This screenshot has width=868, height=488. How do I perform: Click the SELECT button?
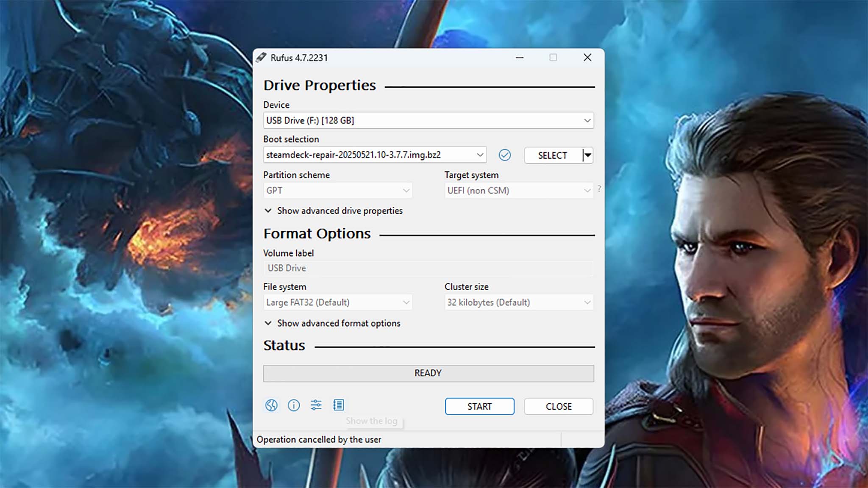[553, 155]
